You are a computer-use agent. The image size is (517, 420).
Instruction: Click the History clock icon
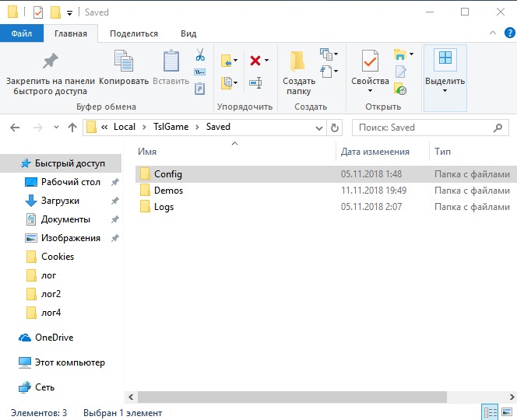click(x=400, y=89)
